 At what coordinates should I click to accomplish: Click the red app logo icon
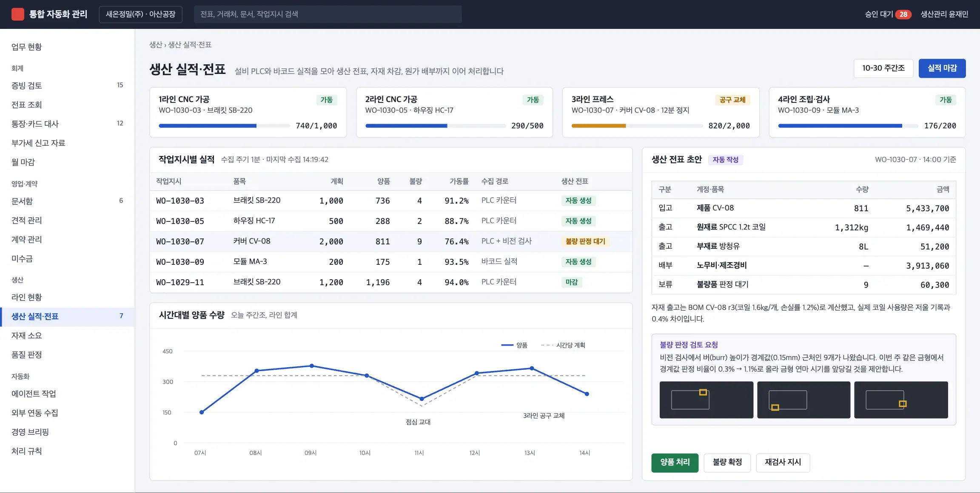[18, 14]
